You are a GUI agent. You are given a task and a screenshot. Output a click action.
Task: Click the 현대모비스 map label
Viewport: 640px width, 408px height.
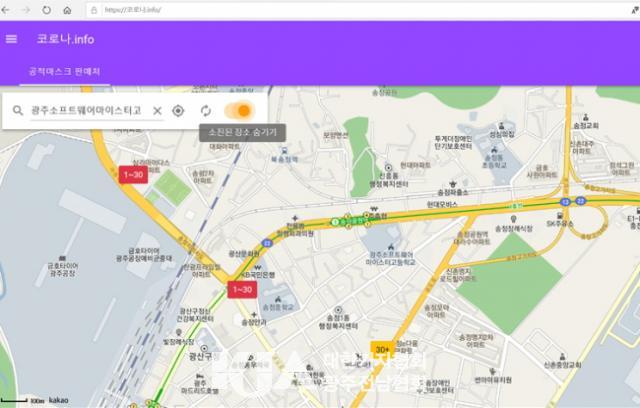pyautogui.click(x=442, y=204)
